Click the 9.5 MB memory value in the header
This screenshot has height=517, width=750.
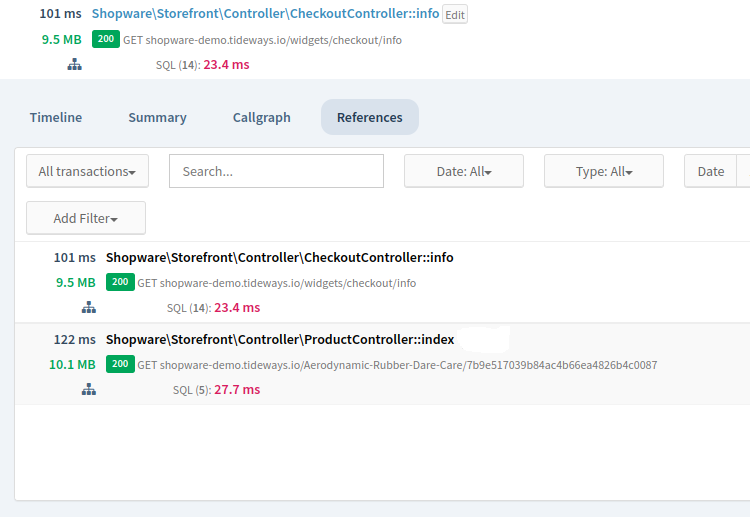(x=62, y=39)
